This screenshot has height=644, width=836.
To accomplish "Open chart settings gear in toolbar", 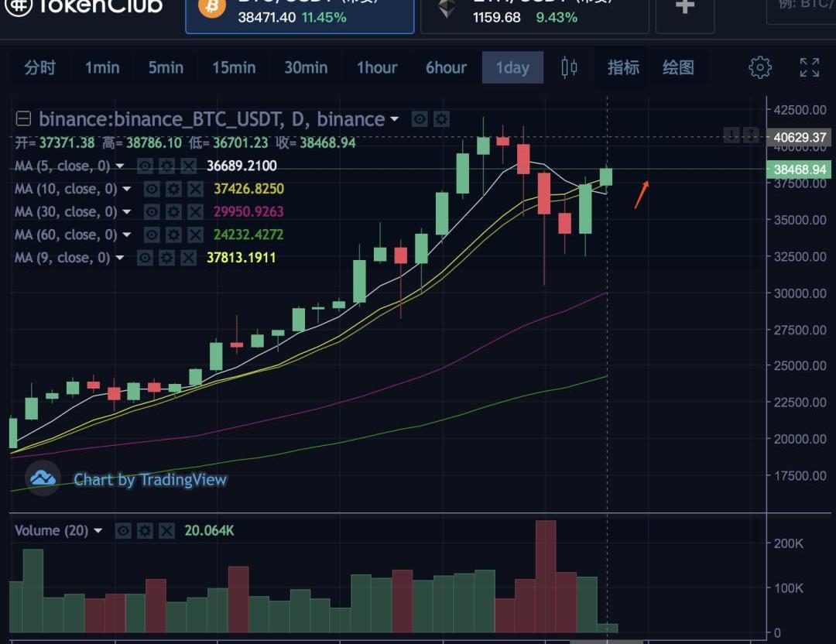I will coord(760,67).
